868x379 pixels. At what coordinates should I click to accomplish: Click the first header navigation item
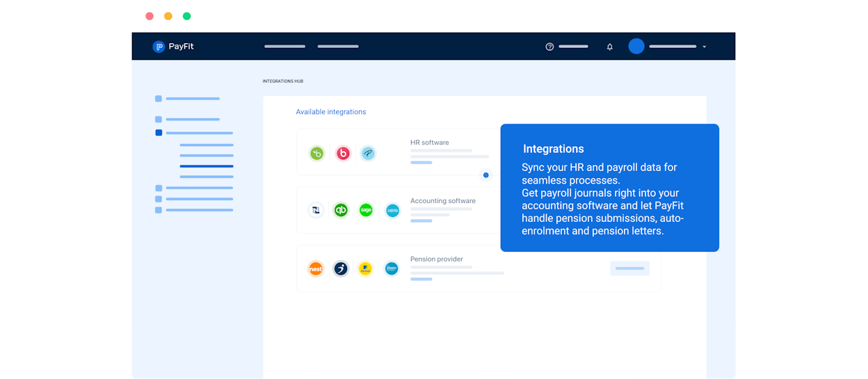285,47
